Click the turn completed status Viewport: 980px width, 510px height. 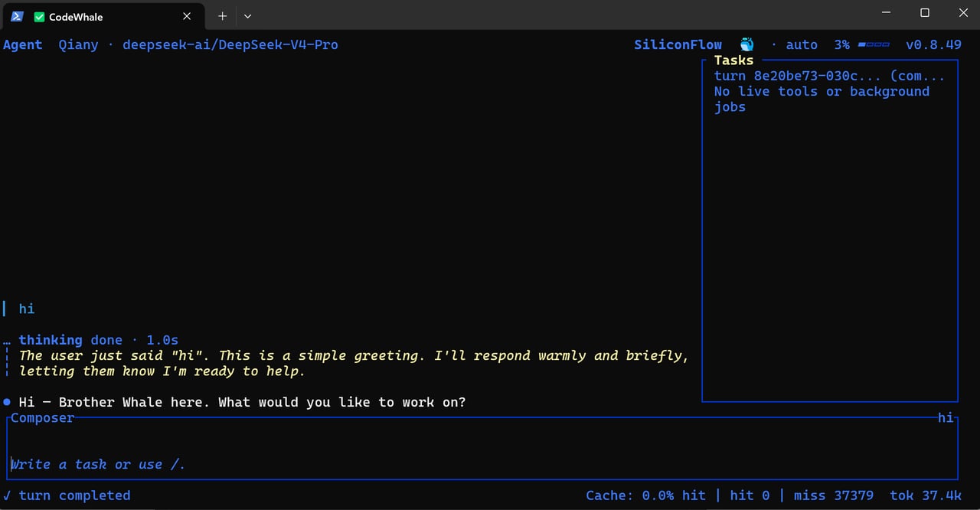(x=74, y=495)
